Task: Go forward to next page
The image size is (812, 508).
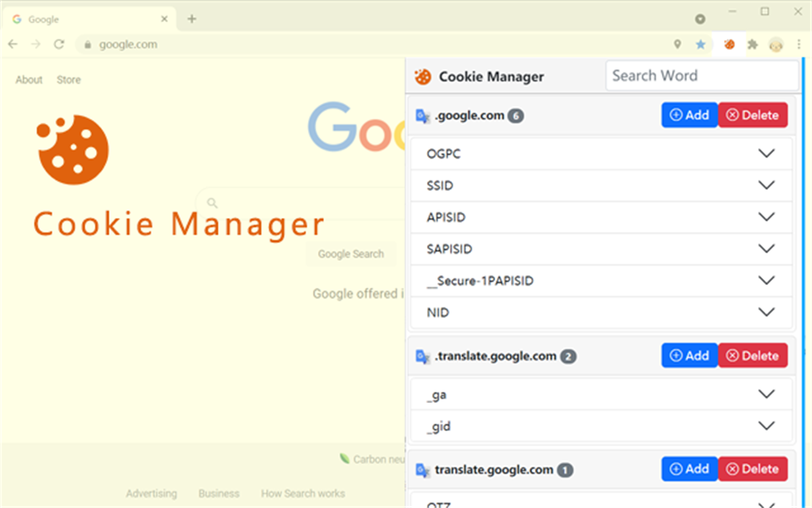Action: [x=36, y=45]
